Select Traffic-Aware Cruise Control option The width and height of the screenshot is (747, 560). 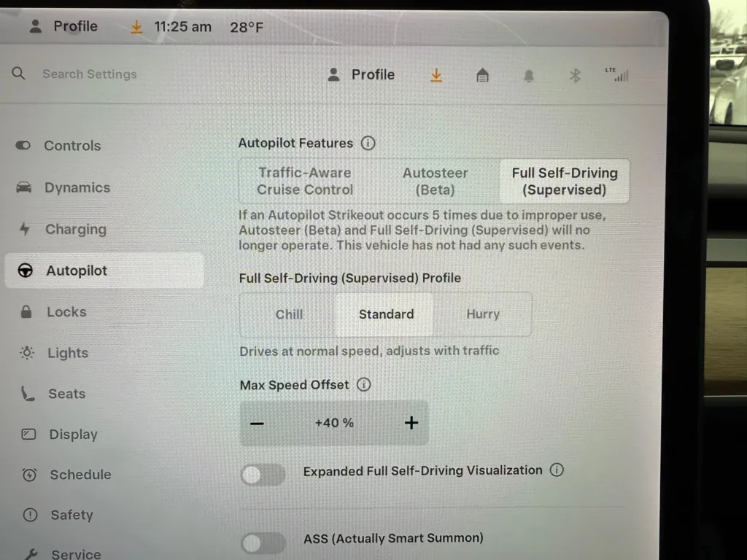[304, 181]
